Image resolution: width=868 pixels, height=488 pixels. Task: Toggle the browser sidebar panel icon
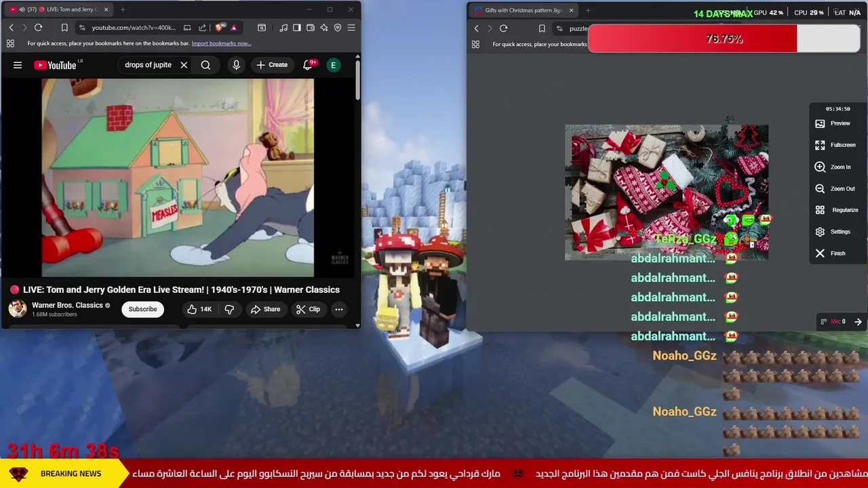click(297, 28)
